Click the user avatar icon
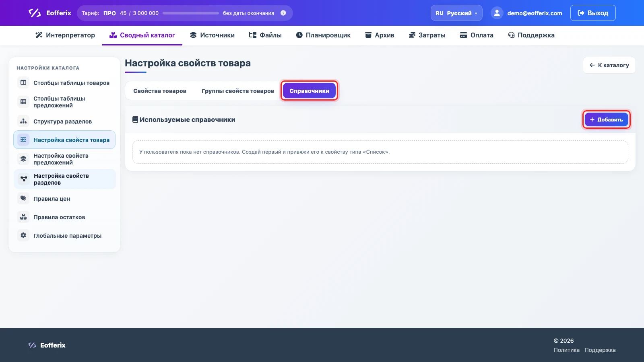The image size is (644, 362). click(497, 13)
